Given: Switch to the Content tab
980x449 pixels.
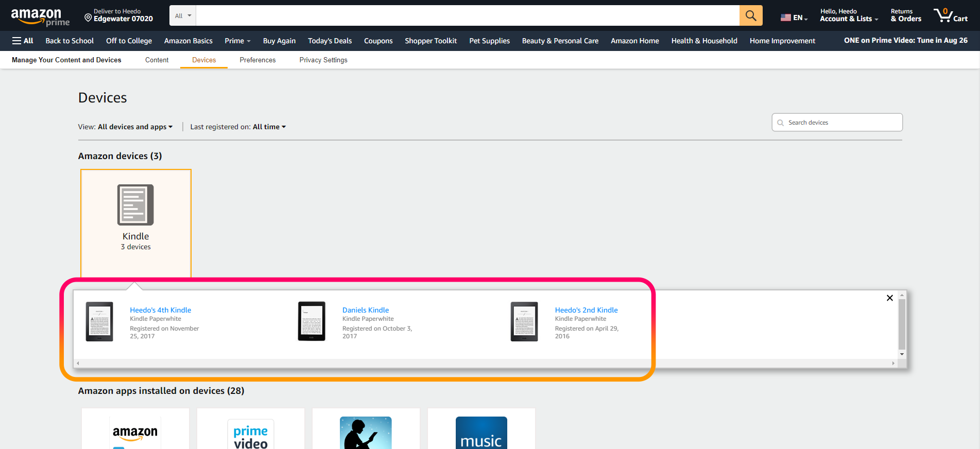Looking at the screenshot, I should [x=157, y=60].
